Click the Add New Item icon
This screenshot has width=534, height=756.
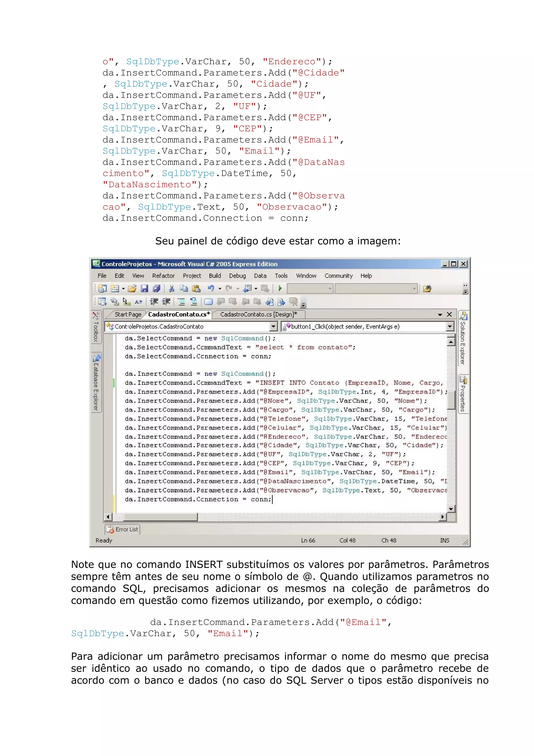[x=114, y=289]
